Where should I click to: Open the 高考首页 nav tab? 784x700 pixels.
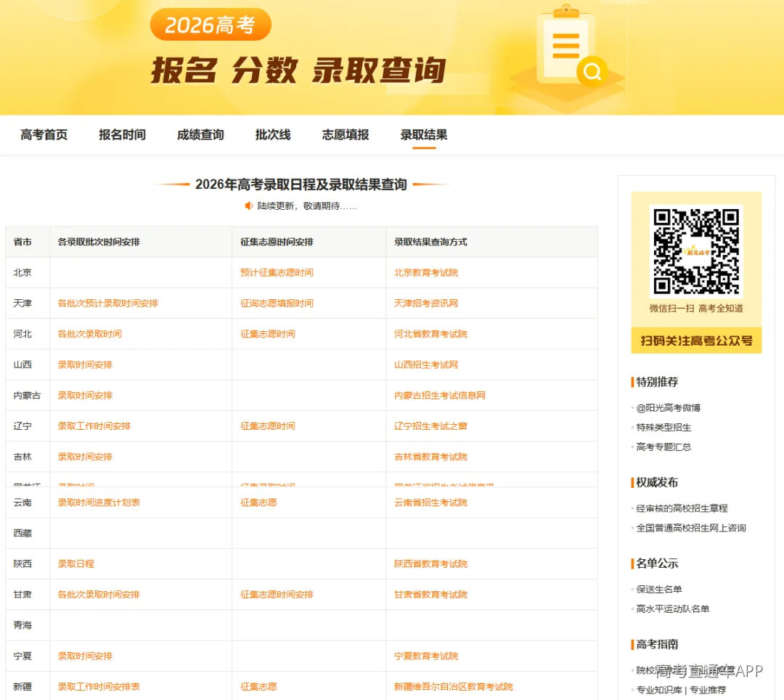click(44, 135)
